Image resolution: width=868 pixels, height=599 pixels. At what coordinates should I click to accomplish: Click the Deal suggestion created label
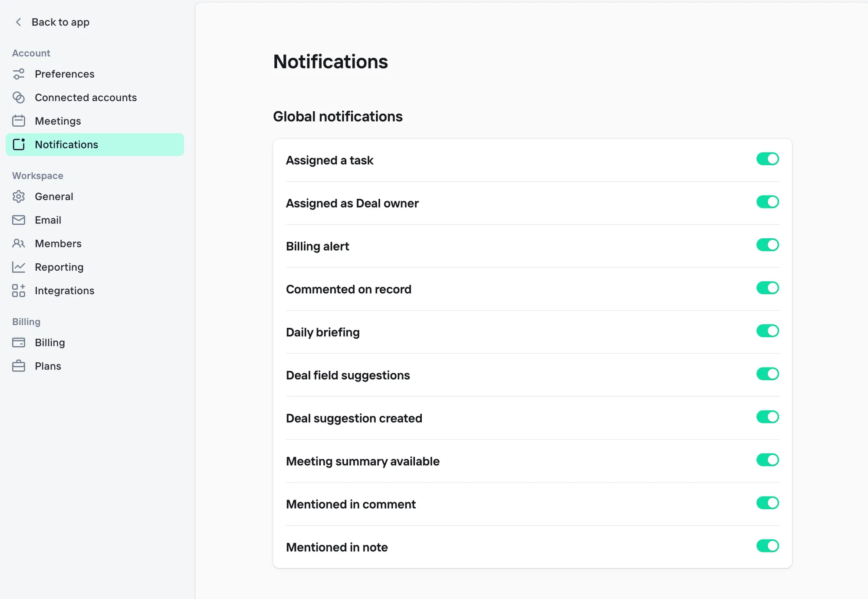tap(354, 418)
